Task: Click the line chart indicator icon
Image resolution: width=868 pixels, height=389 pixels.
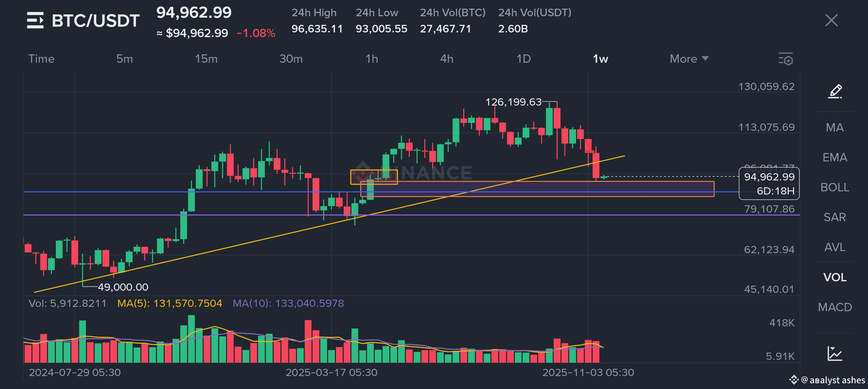Action: (x=834, y=353)
